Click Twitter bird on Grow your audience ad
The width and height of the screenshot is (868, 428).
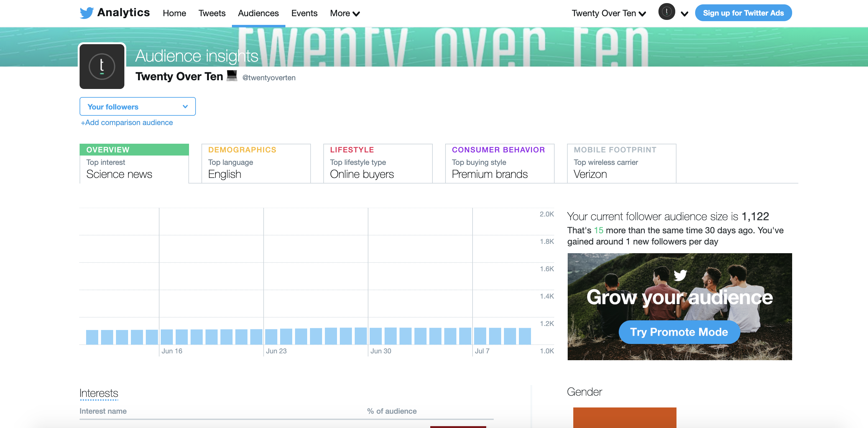[680, 275]
